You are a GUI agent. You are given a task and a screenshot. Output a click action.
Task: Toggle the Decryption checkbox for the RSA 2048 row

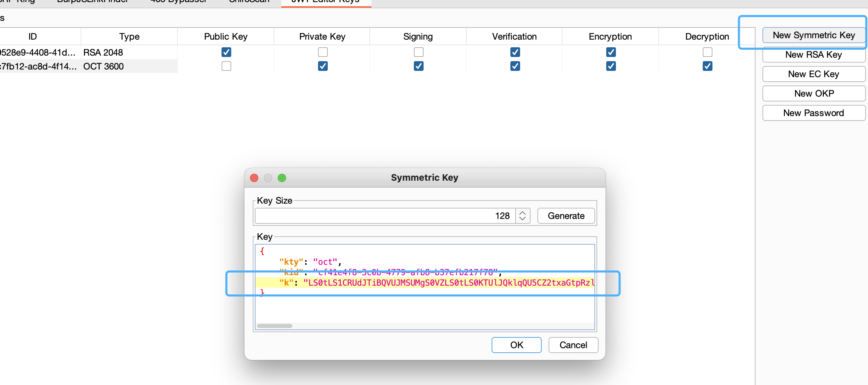[707, 52]
